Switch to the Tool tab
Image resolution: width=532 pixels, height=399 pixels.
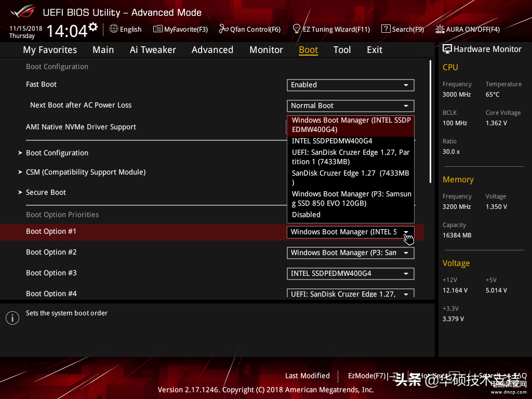click(342, 50)
